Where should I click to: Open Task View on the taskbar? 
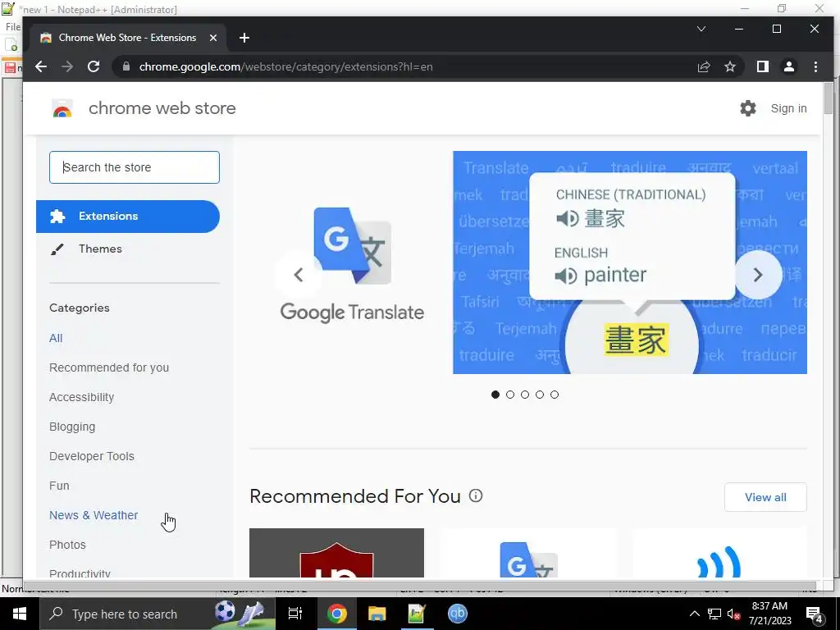point(295,614)
